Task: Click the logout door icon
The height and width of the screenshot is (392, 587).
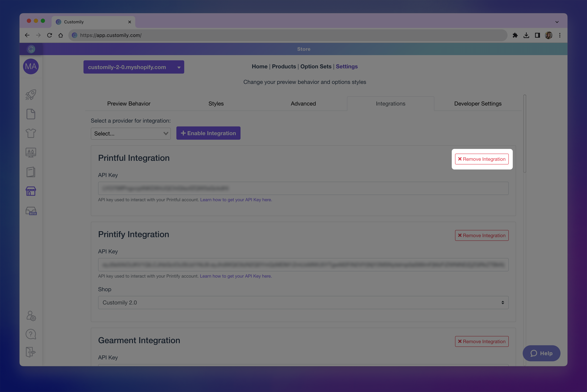Action: pyautogui.click(x=31, y=352)
